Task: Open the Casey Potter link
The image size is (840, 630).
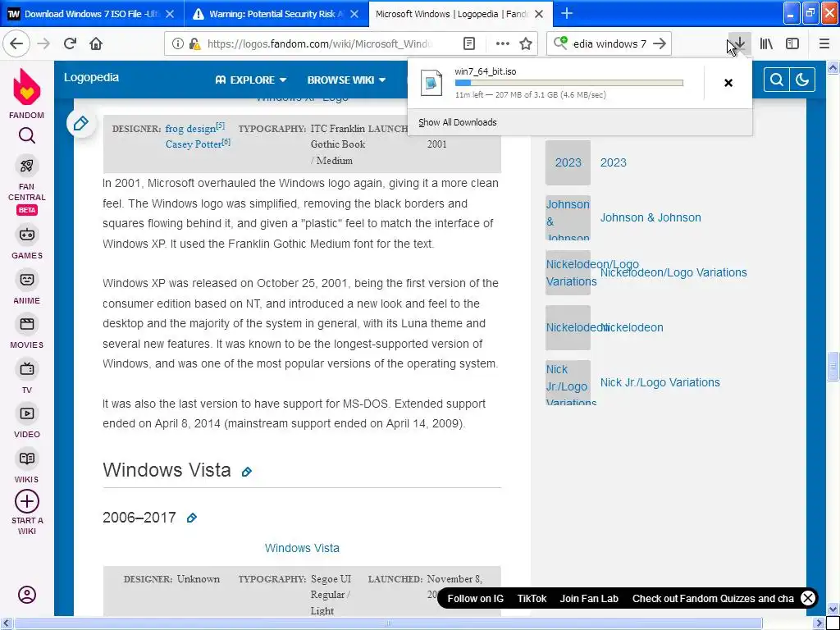Action: pos(194,144)
